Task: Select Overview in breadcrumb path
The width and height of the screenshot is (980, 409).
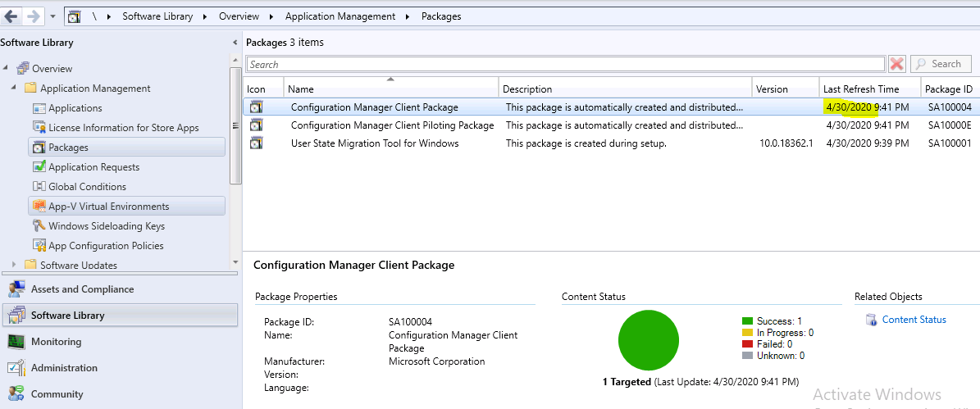Action: [239, 17]
